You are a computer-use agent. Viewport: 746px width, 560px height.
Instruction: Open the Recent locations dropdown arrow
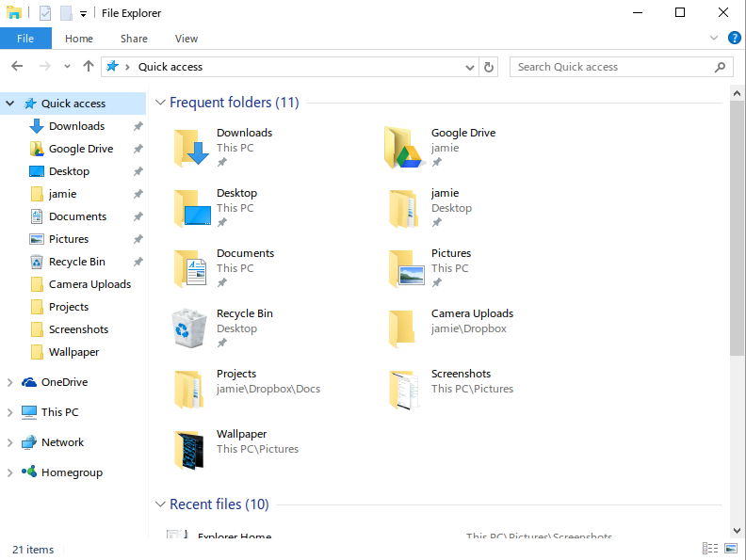click(x=67, y=67)
